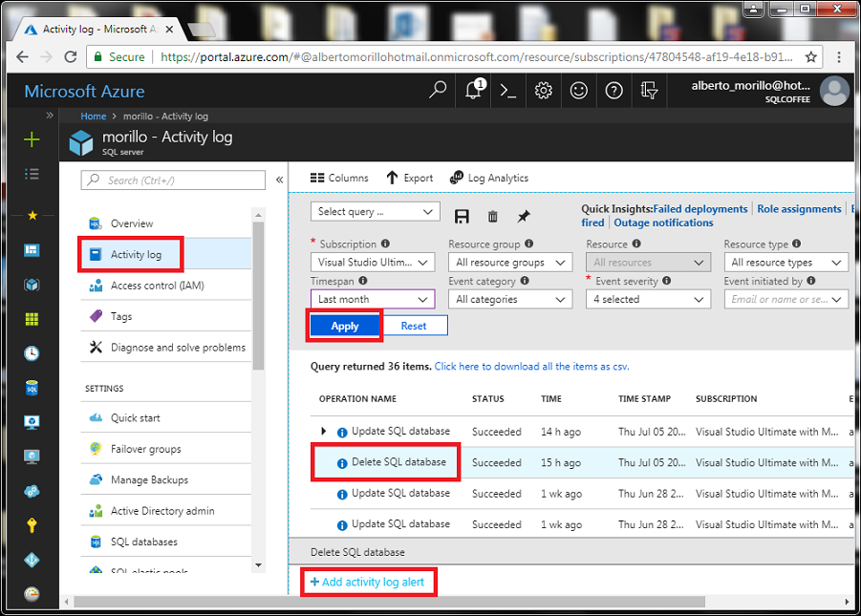Click the Export toolbar button

(410, 178)
